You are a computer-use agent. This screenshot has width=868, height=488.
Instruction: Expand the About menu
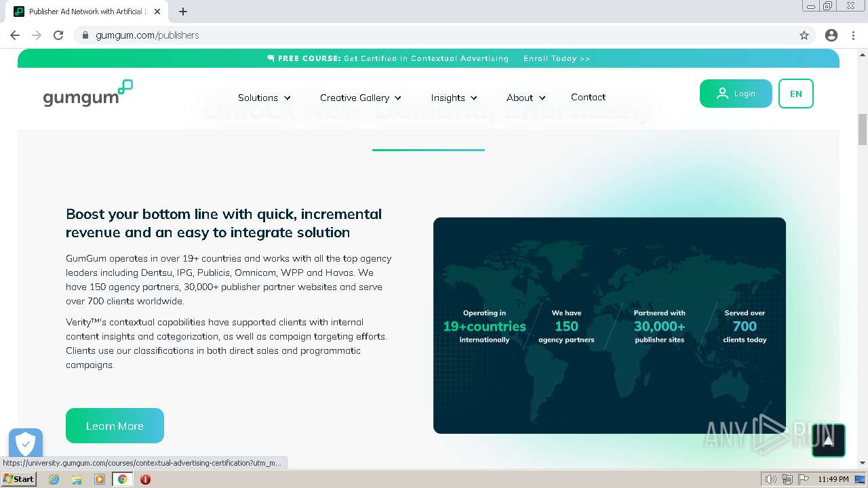pos(526,98)
